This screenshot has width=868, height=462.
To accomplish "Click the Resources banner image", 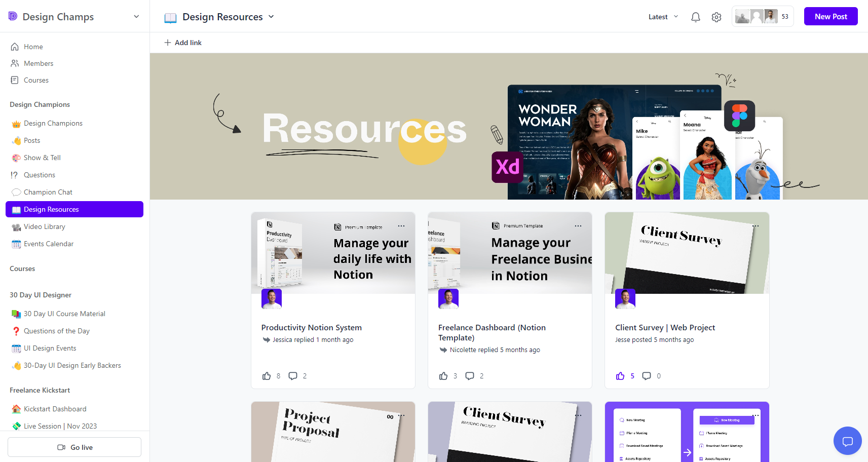I will click(509, 126).
